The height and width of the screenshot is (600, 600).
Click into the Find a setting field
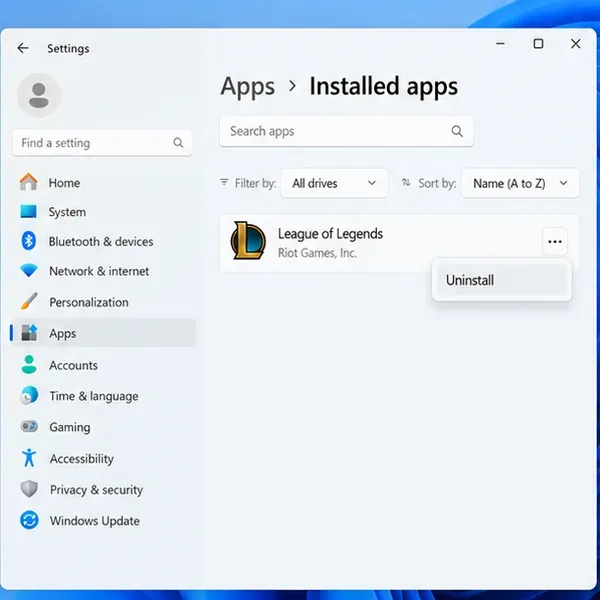pyautogui.click(x=102, y=143)
